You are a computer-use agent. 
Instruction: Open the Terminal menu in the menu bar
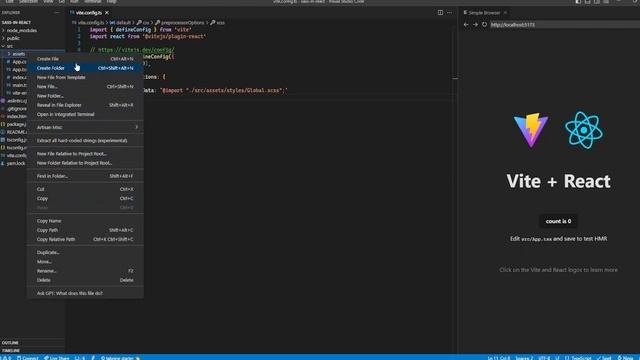[x=92, y=2]
